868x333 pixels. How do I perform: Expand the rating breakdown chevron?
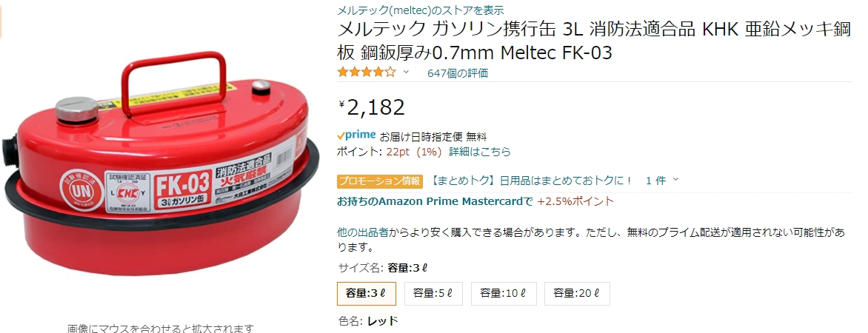pyautogui.click(x=407, y=72)
